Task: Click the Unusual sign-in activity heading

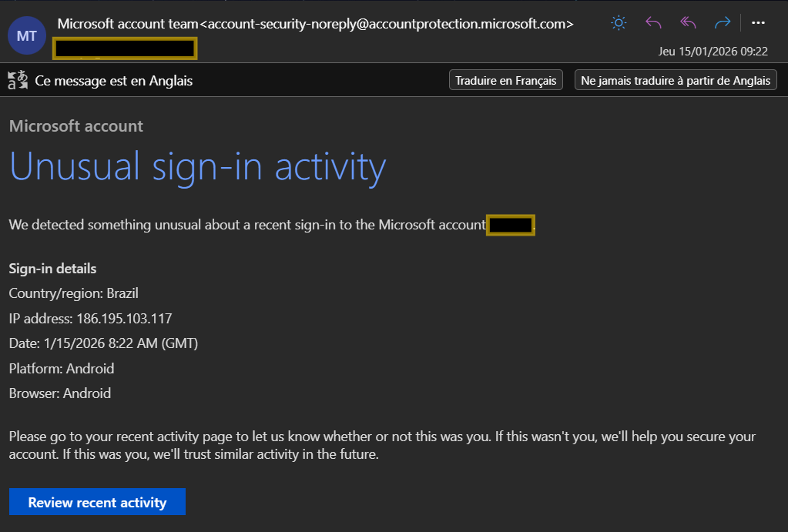Action: pyautogui.click(x=197, y=166)
